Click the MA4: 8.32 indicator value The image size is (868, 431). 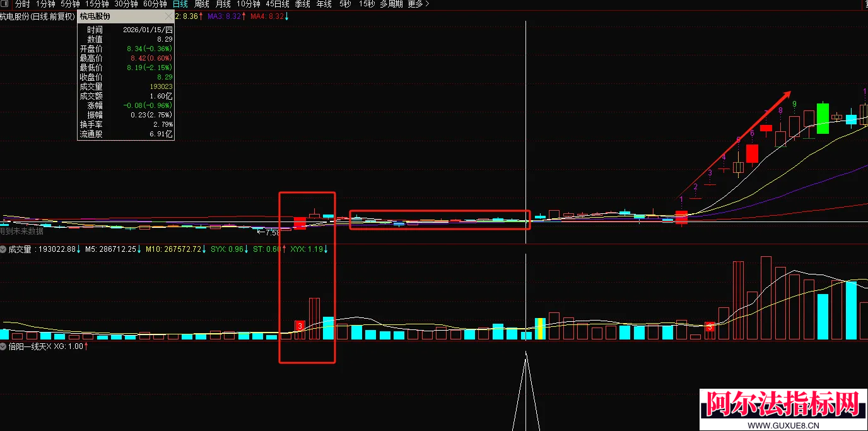267,16
